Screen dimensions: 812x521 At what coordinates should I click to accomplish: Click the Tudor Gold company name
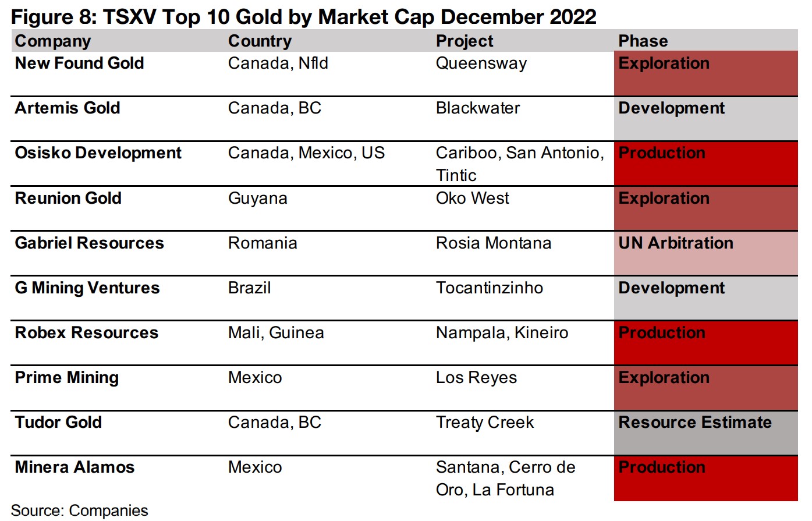pyautogui.click(x=58, y=423)
